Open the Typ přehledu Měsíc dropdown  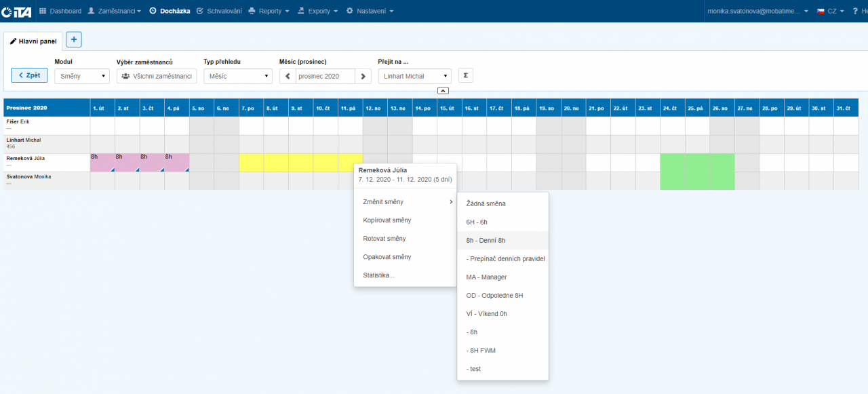tap(237, 77)
